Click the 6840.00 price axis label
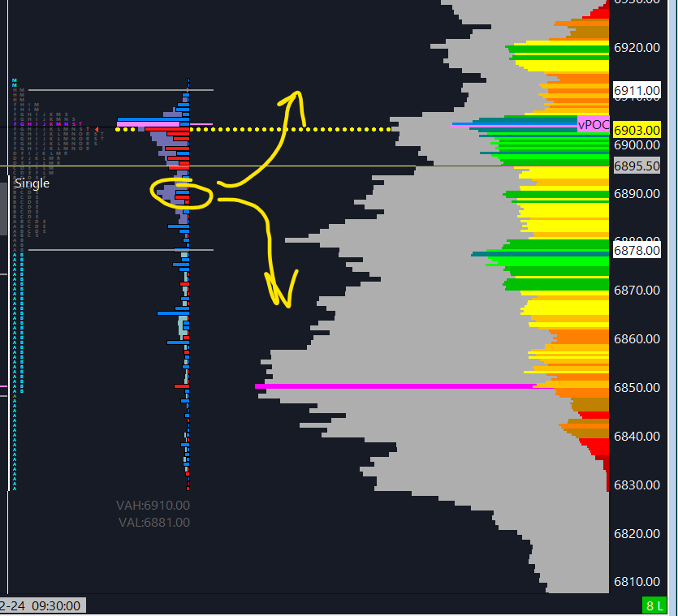Image resolution: width=678 pixels, height=616 pixels. pyautogui.click(x=637, y=436)
